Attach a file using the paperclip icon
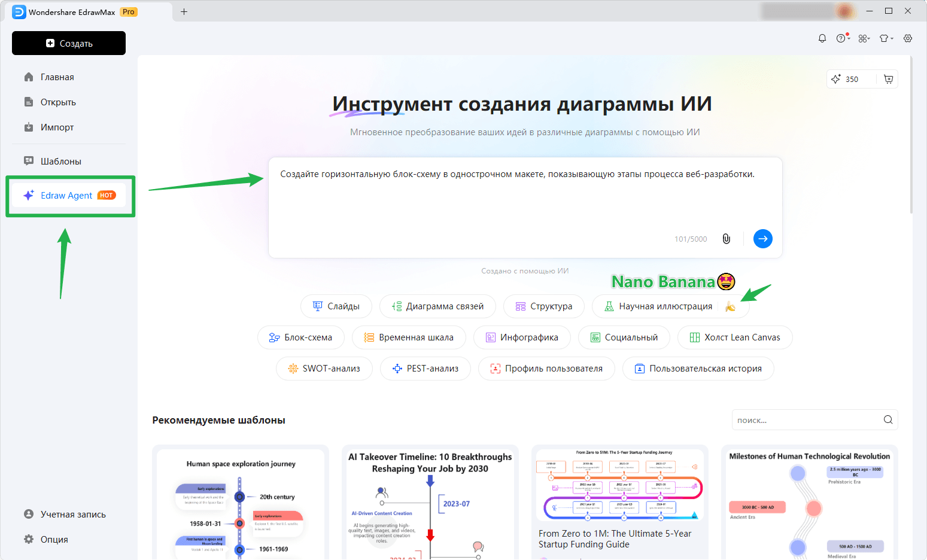This screenshot has height=560, width=927. (727, 238)
